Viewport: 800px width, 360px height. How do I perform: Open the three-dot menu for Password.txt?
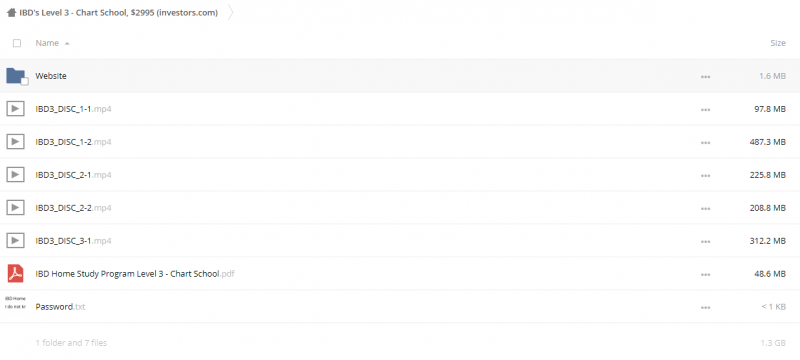tap(706, 307)
